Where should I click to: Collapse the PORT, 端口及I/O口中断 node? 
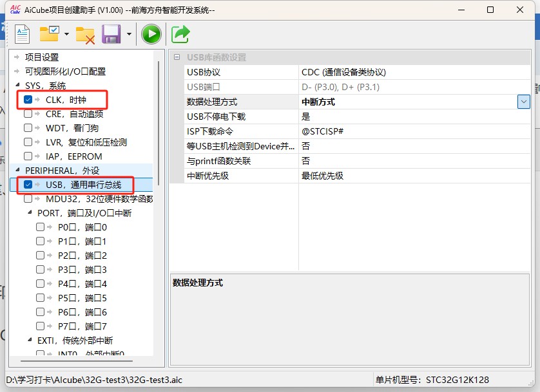pyautogui.click(x=30, y=212)
